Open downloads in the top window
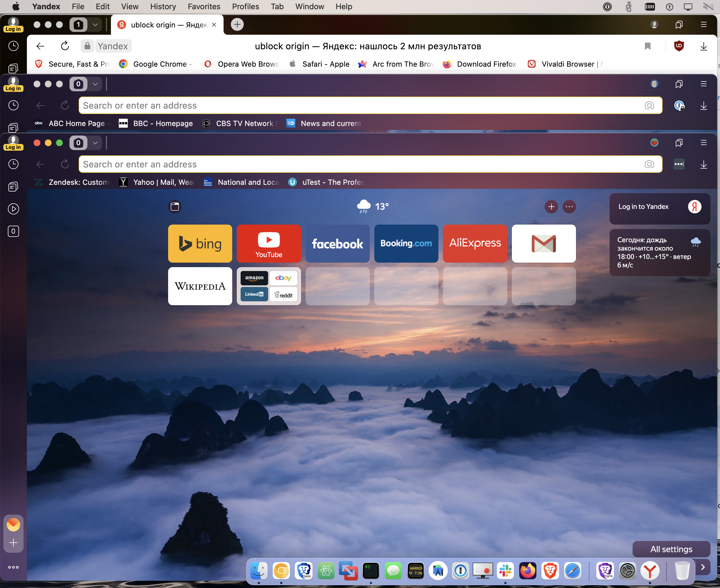 tap(703, 46)
